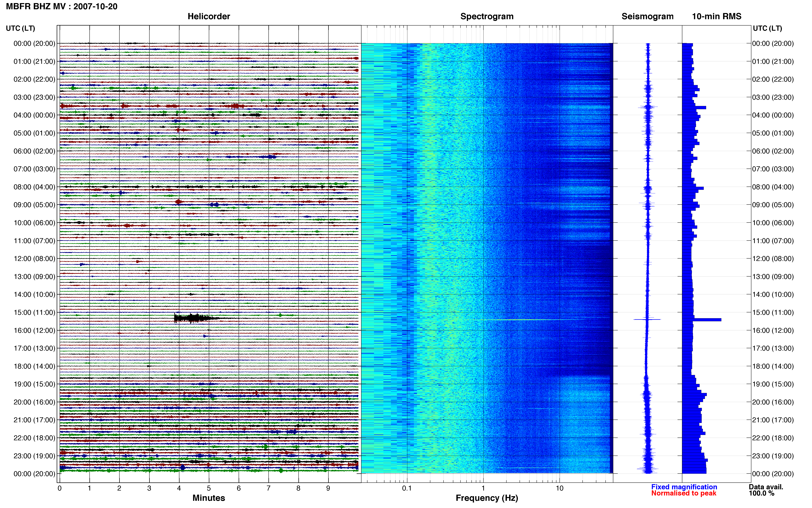Click the 06:00 (02:00) label beside the Helicorder

click(34, 151)
